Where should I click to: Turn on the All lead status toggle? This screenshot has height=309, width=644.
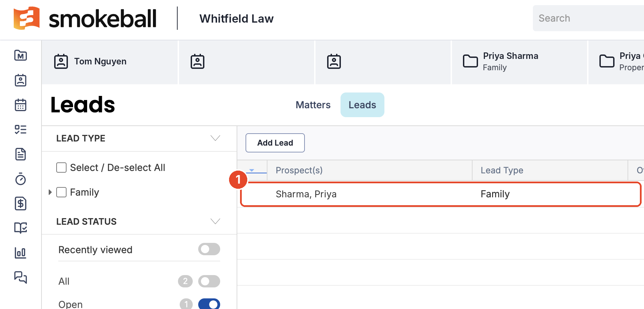209,281
